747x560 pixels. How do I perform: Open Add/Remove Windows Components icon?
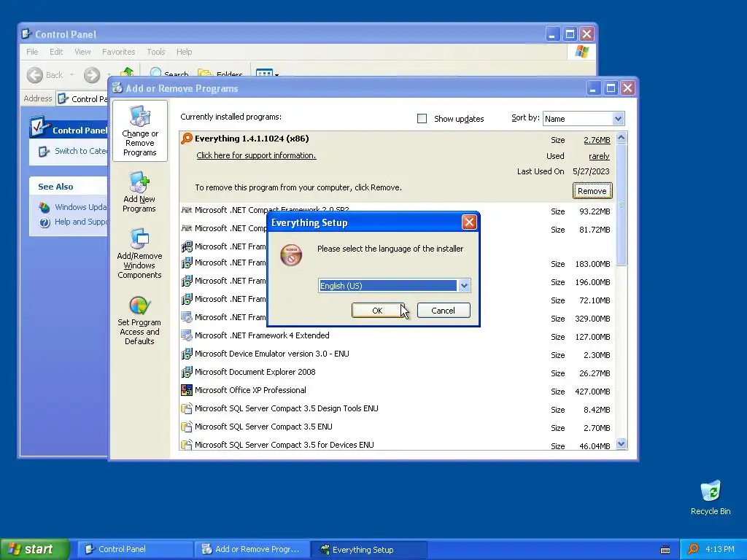[139, 253]
